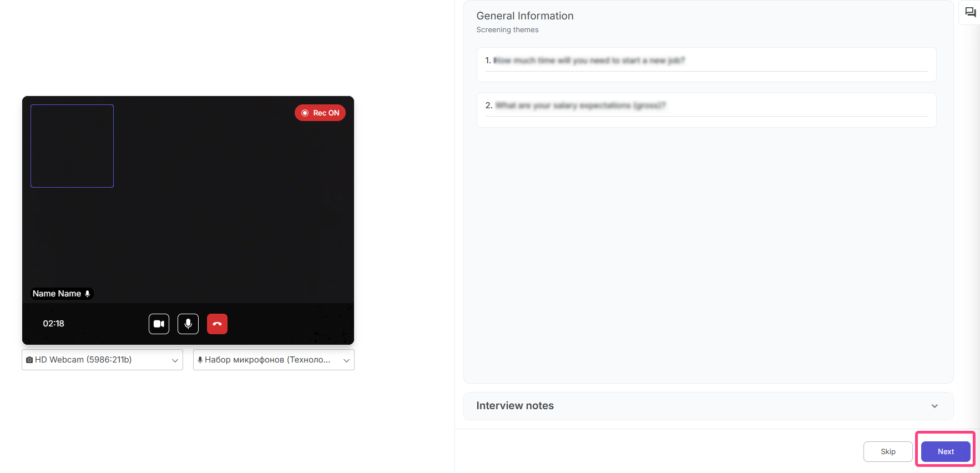
Task: Click the Rec ON recording indicator
Action: point(320,113)
